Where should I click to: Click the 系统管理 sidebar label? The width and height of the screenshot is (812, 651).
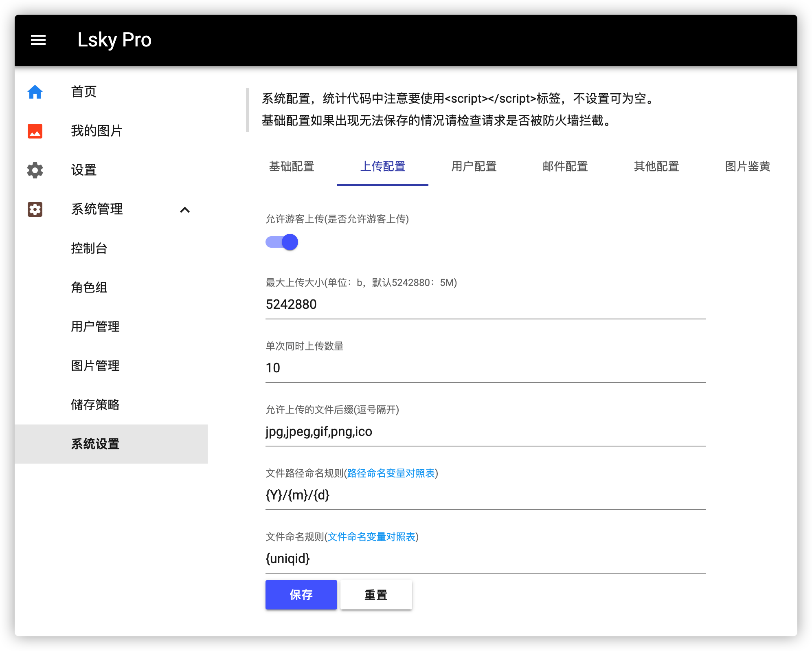pos(97,209)
